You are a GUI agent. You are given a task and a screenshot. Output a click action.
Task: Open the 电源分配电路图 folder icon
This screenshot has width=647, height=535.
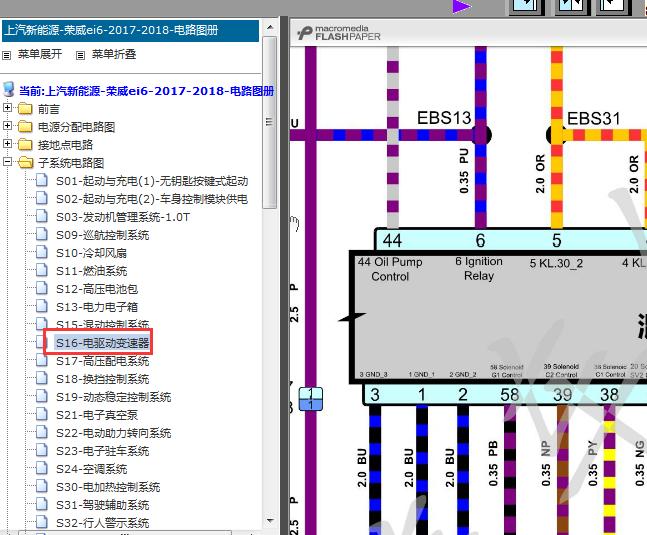(x=25, y=126)
